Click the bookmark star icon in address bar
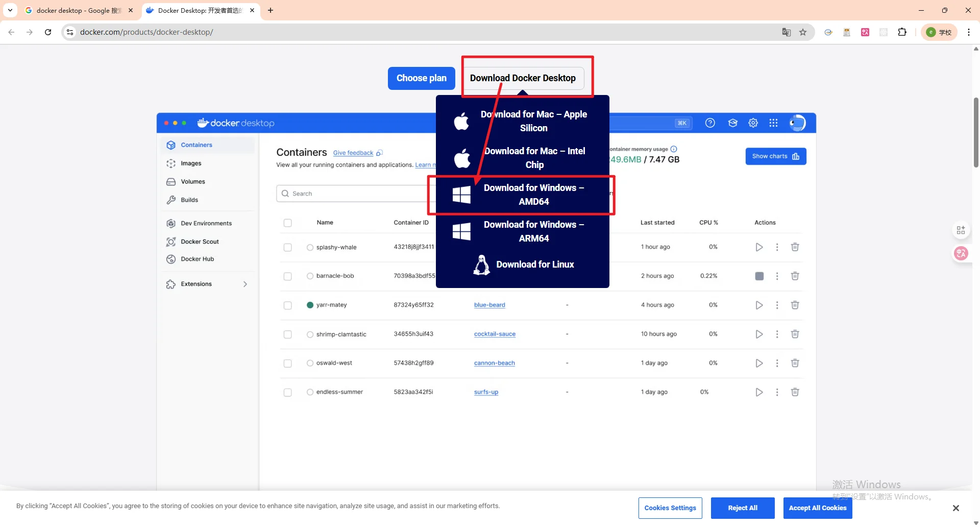The image size is (980, 527). point(803,32)
